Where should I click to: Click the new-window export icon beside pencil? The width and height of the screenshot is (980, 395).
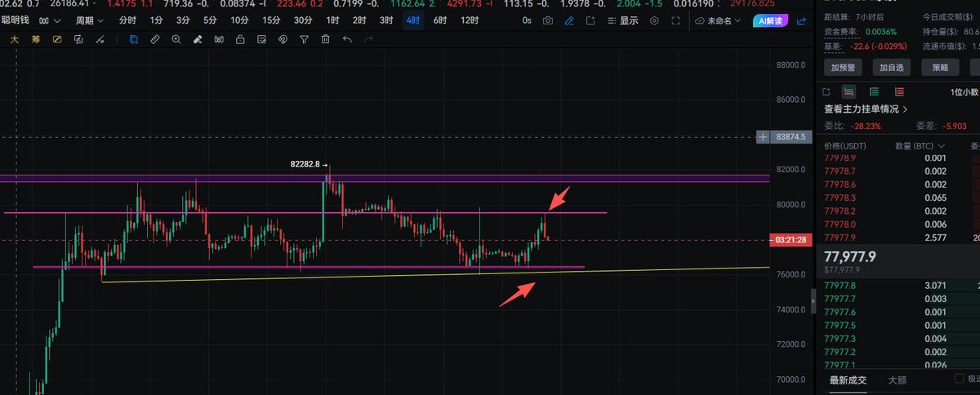coord(590,20)
